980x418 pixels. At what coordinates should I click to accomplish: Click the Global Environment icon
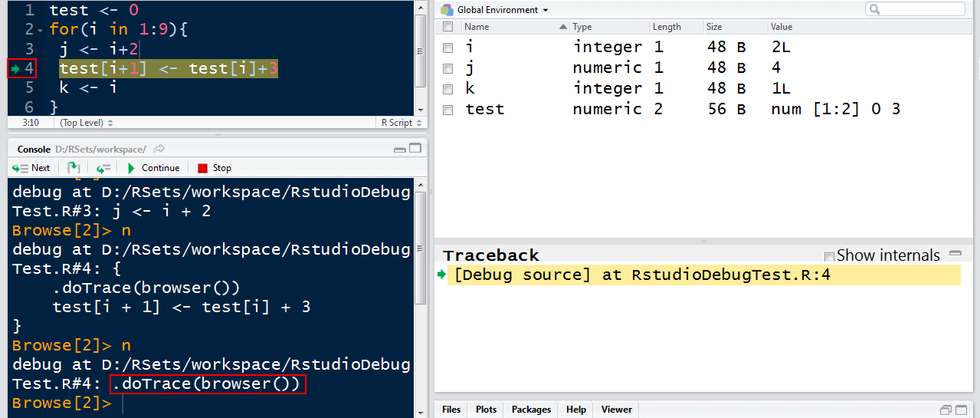(447, 10)
